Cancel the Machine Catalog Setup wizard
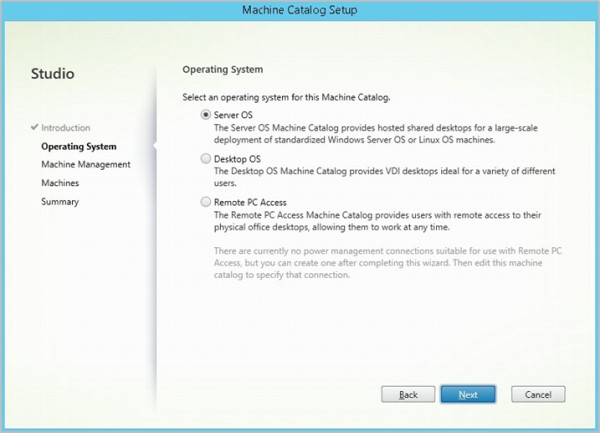Viewport: 600px width, 433px height. coord(538,394)
